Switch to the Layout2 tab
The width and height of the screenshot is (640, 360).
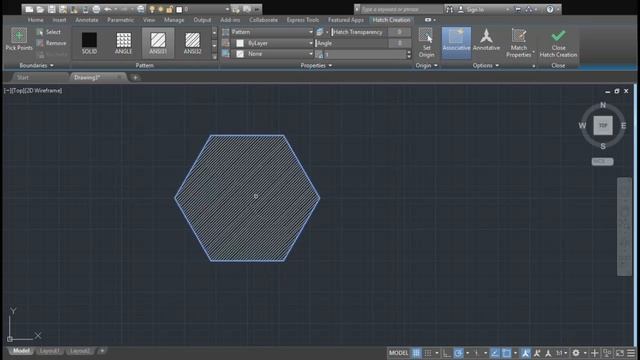[79, 351]
